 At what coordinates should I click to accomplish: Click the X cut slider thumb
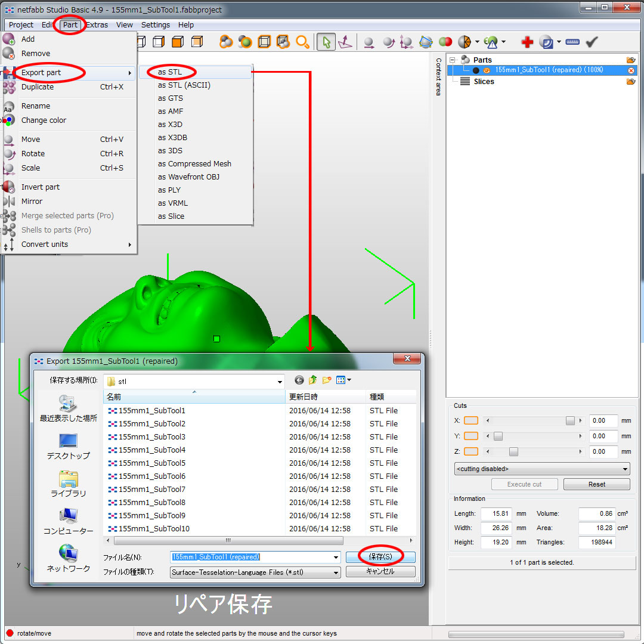point(570,420)
